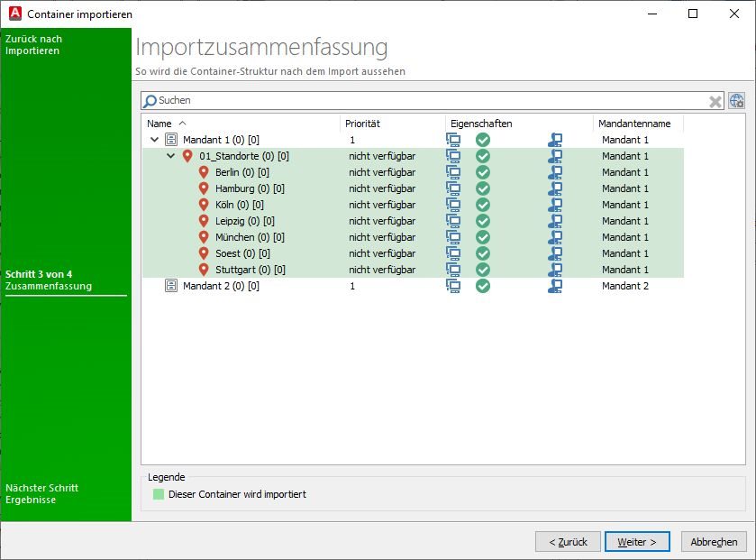This screenshot has height=560, width=756.
Task: Clear search with the X icon
Action: tap(715, 101)
